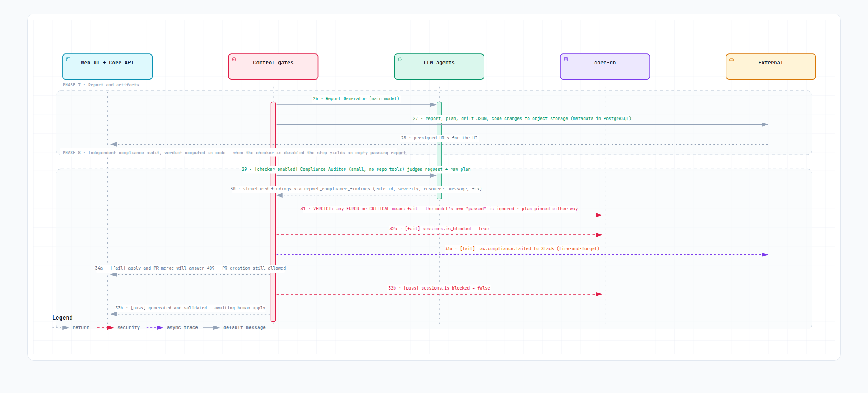Click message 29 Compliance Auditor label
Viewport: 868px width, 393px height.
coord(356,170)
